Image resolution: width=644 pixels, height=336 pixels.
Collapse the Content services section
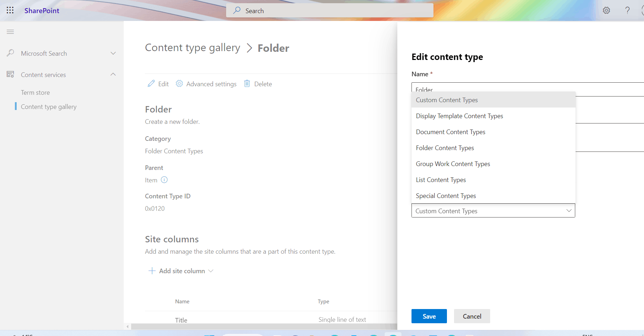click(113, 75)
